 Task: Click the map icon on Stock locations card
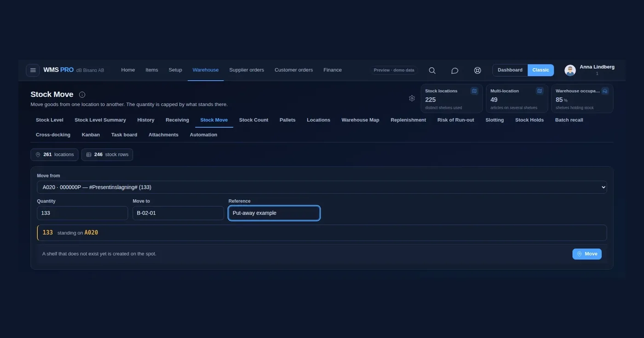pos(474,91)
